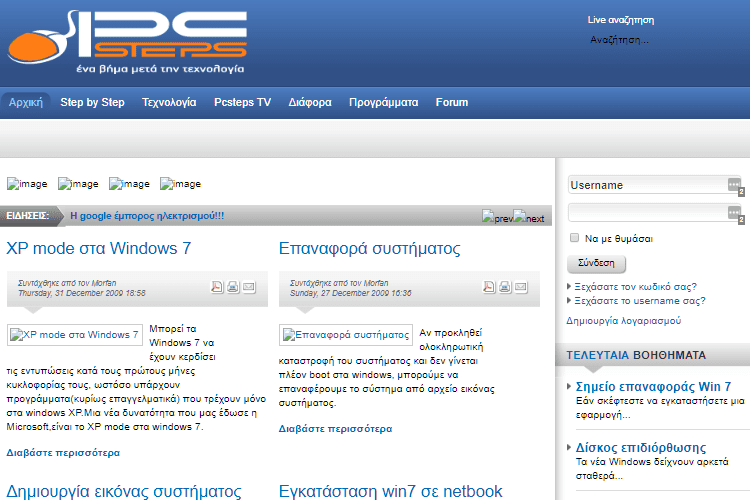Click print icon for Επαναφορά συστήματος article
The width and height of the screenshot is (750, 500).
(x=505, y=287)
